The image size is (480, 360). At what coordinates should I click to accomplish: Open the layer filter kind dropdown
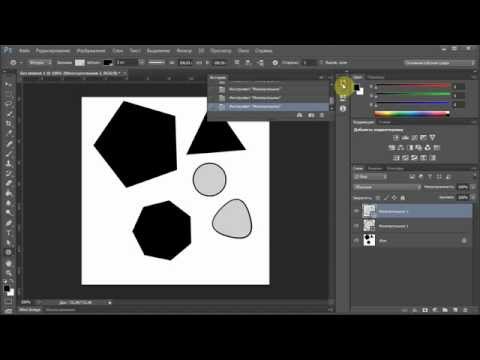370,177
